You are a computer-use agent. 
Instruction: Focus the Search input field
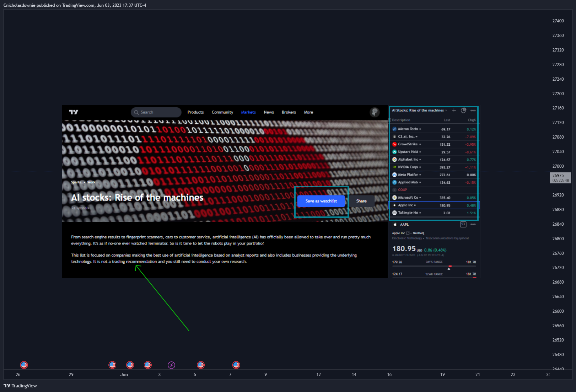[156, 112]
